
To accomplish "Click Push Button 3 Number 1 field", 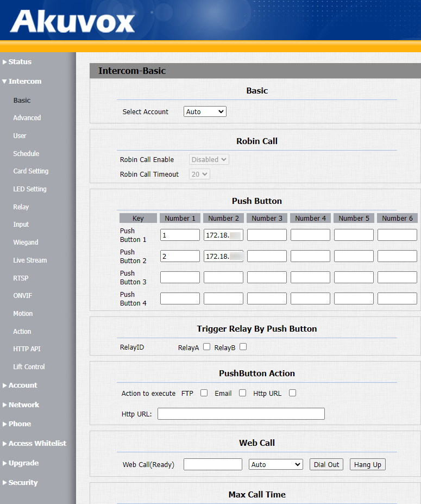I will click(x=180, y=277).
